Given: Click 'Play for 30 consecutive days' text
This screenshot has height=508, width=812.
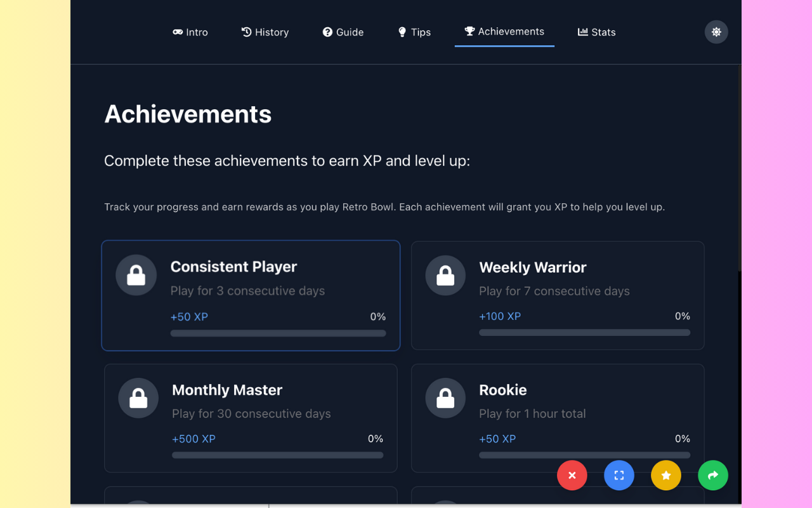Looking at the screenshot, I should pyautogui.click(x=251, y=414).
